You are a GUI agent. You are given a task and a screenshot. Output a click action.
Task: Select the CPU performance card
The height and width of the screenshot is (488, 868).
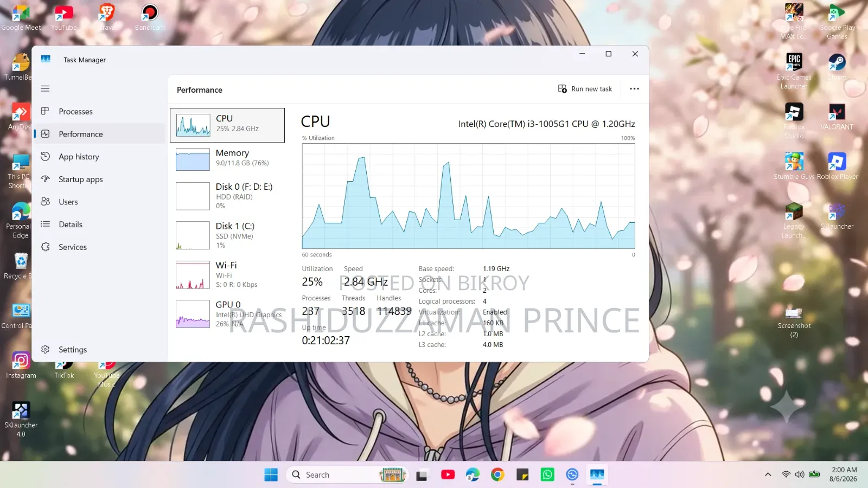tap(227, 125)
